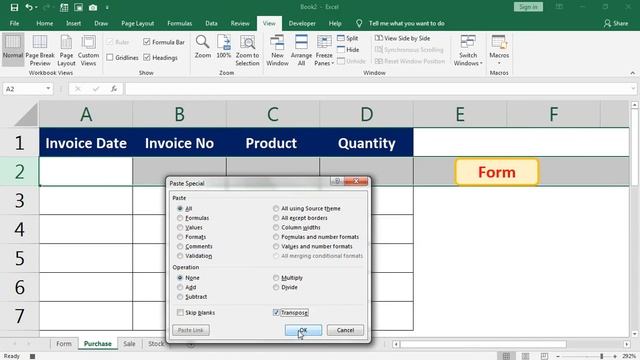
Task: Select the Values paste option
Action: coord(180,227)
